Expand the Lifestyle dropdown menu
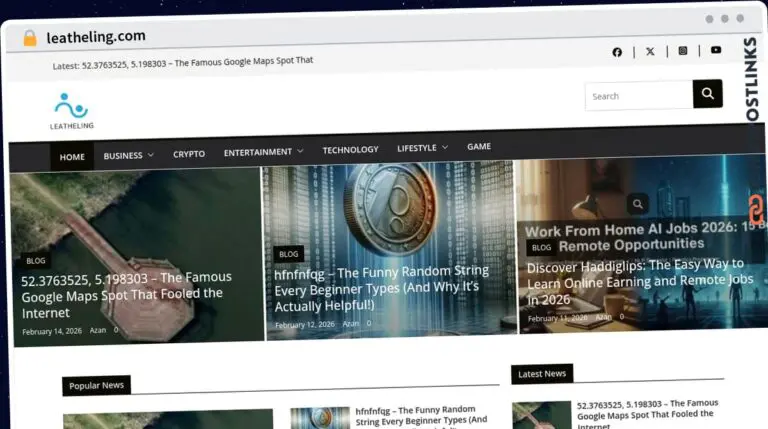 (x=422, y=148)
